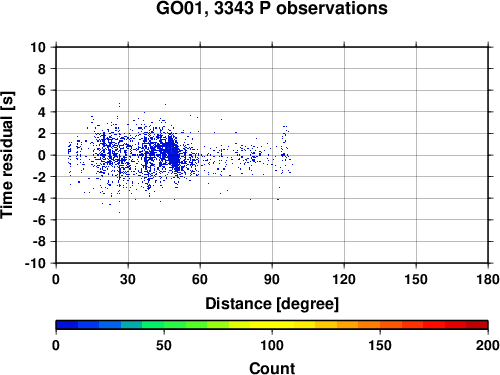
Task: Click the colorbar tick label '200'
Action: pos(488,345)
